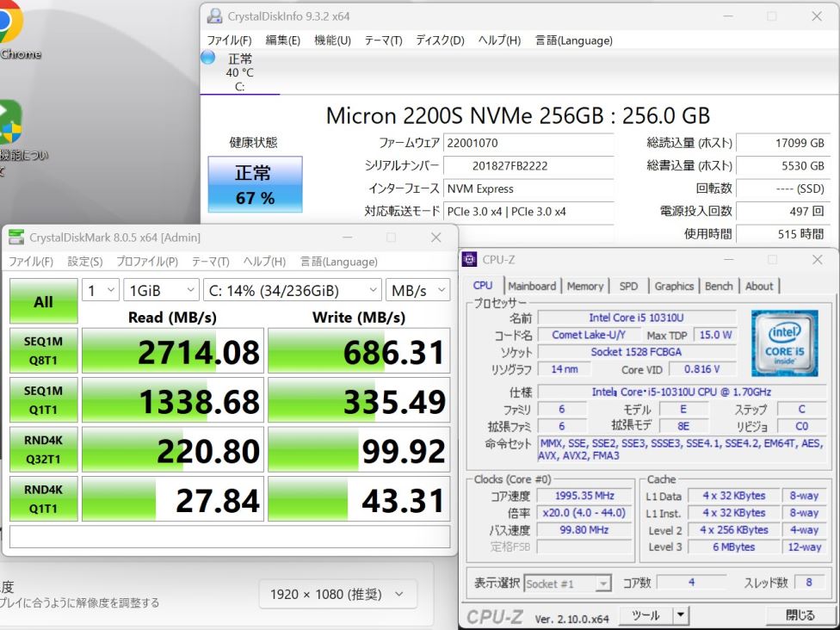Viewport: 840px width, 630px height.
Task: Click the Intel Core i5 logo badge
Action: click(x=784, y=343)
